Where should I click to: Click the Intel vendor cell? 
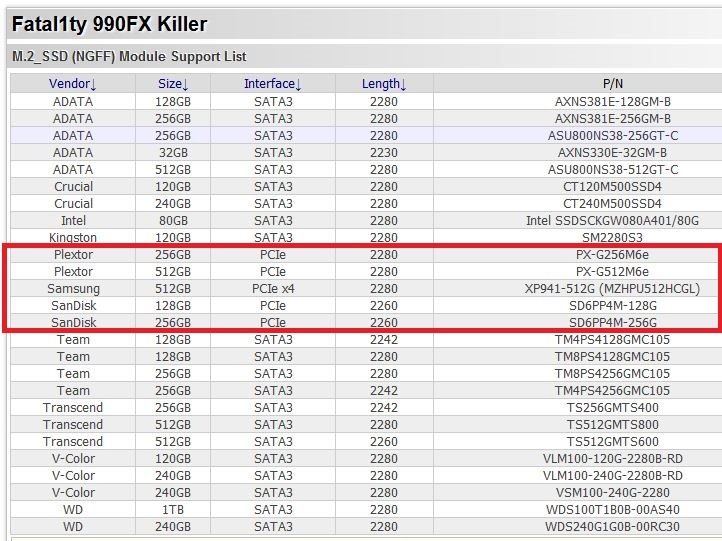[x=73, y=221]
